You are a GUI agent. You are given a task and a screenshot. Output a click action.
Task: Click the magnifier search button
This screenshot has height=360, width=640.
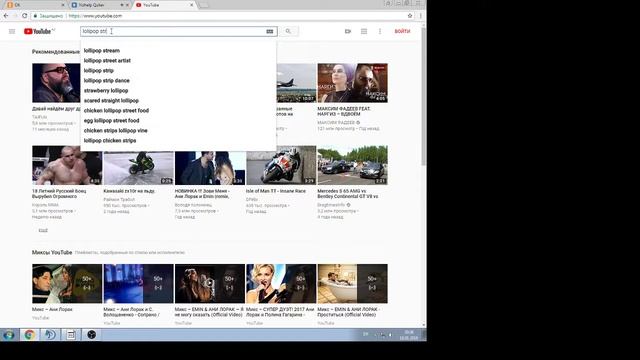(288, 31)
